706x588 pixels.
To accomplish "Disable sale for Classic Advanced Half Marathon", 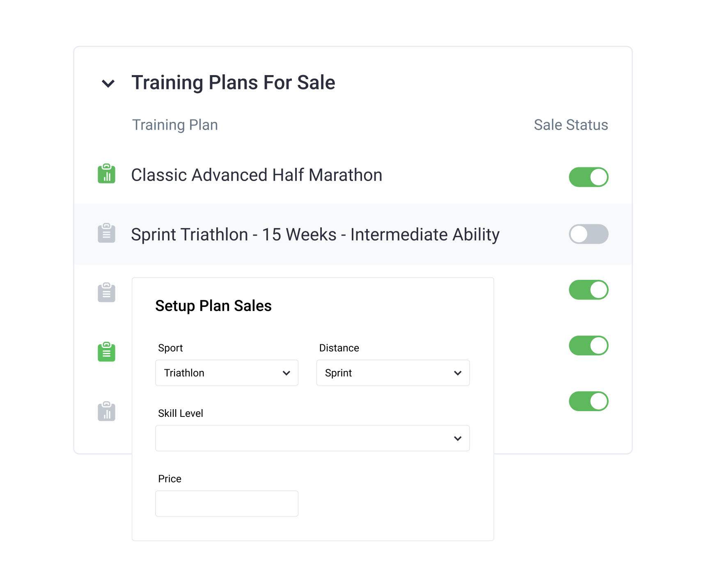I will click(x=588, y=177).
